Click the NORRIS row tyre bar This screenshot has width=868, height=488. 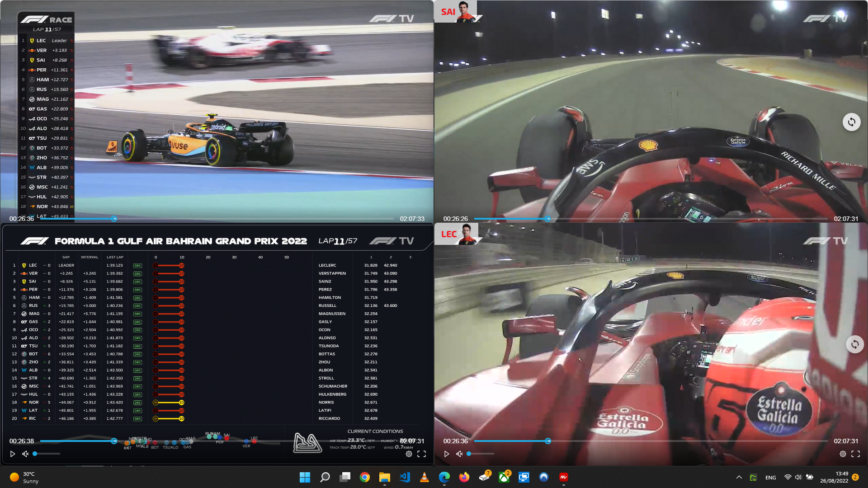168,403
